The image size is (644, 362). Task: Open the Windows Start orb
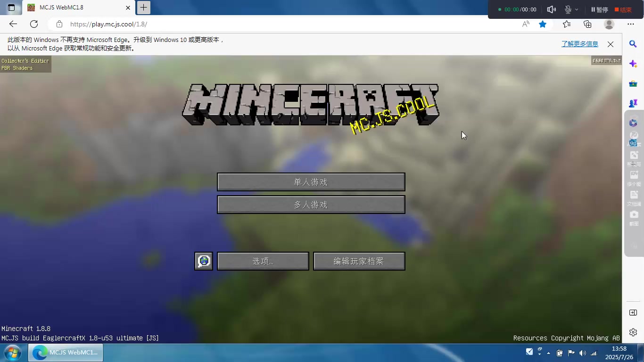point(12,353)
